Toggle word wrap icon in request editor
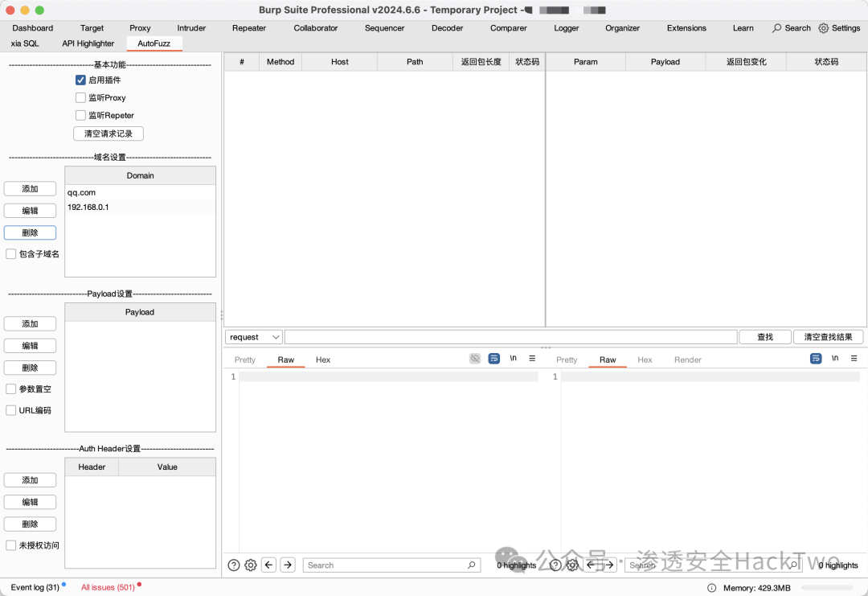Viewport: 868px width, 596px height. pyautogui.click(x=493, y=359)
